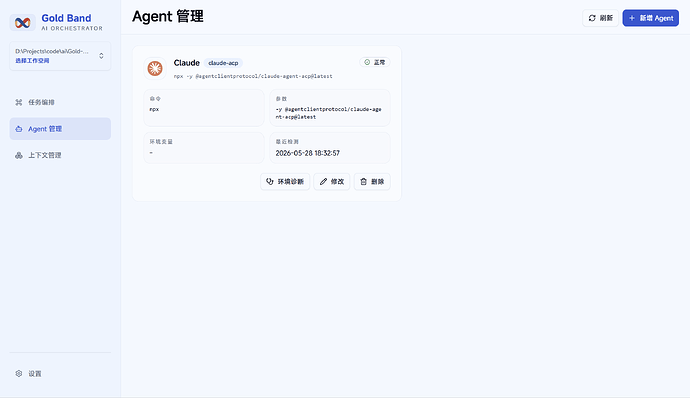Open 设置 at sidebar bottom
Viewport: 690px width, 398px height.
pos(60,373)
